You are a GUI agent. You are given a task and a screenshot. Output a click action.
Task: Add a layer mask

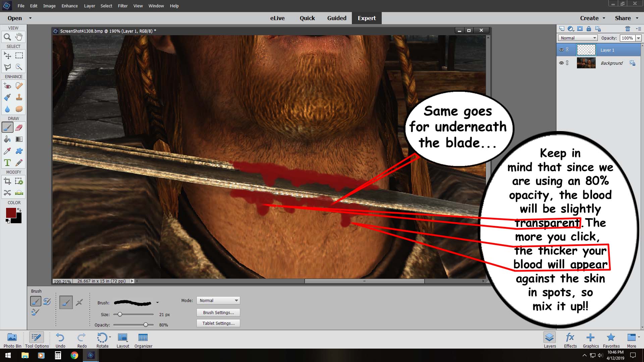click(580, 29)
